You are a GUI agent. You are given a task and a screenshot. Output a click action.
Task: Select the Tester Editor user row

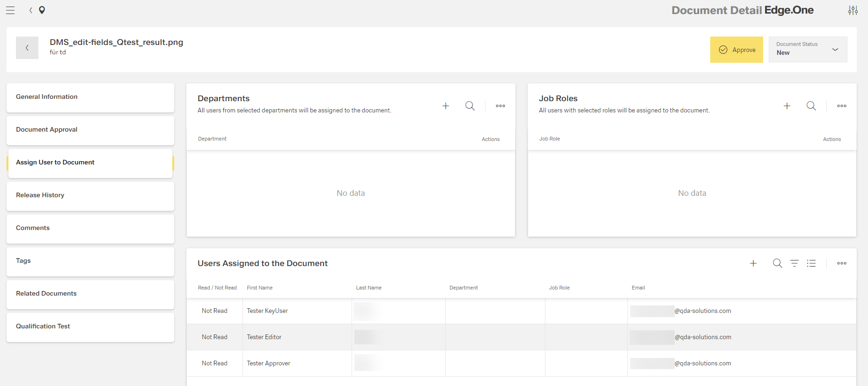pyautogui.click(x=264, y=337)
